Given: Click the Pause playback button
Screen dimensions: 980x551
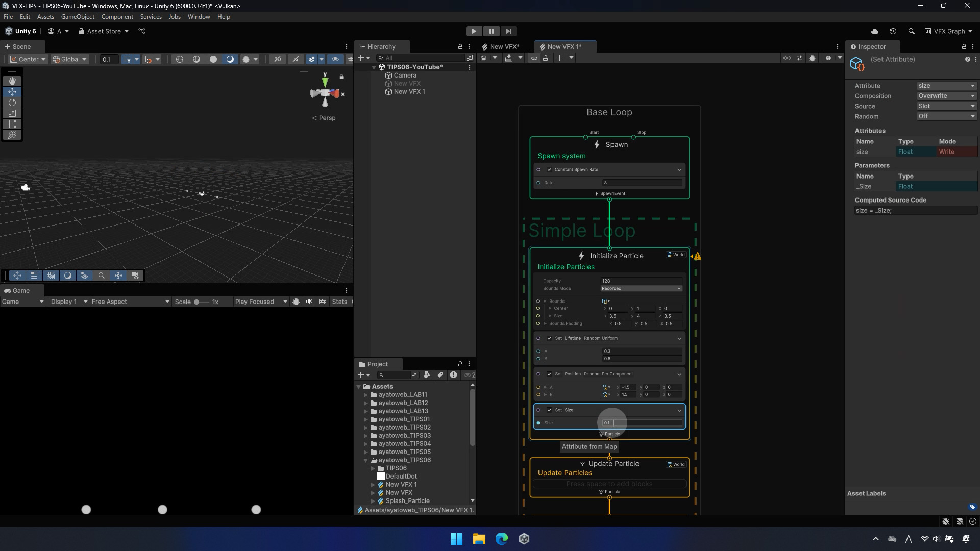Looking at the screenshot, I should pos(491,31).
